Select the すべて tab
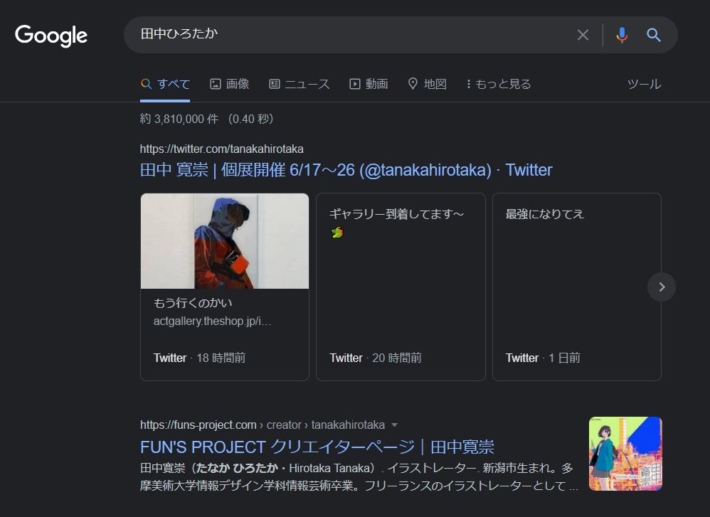 click(165, 84)
